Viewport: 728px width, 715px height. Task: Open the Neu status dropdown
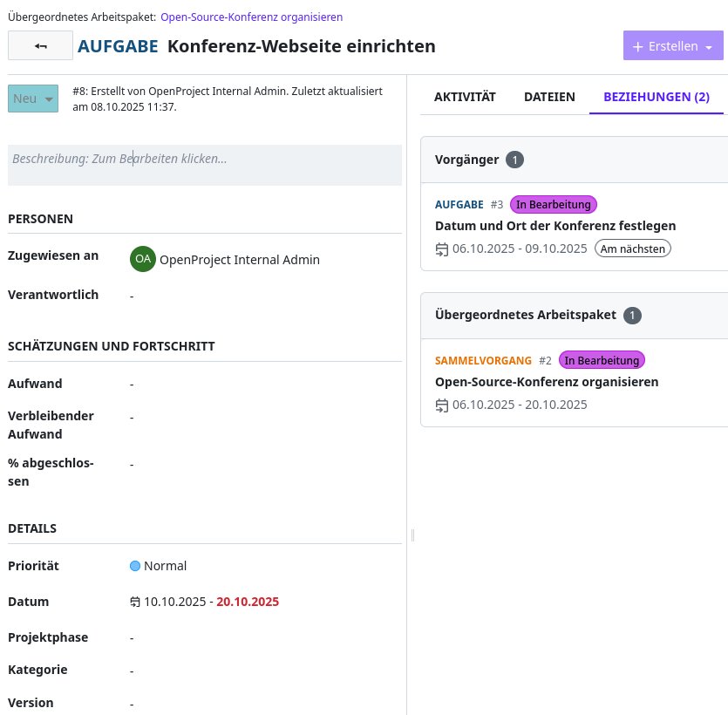coord(33,99)
